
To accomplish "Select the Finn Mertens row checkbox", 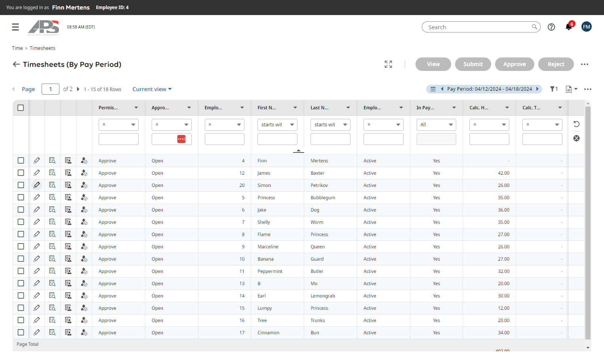I will [21, 160].
